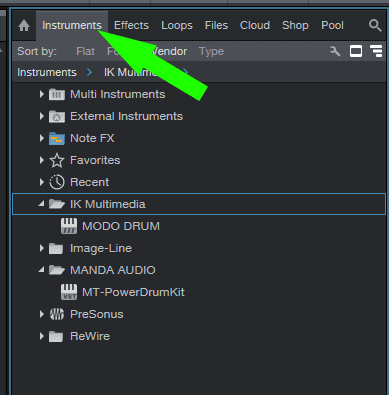Viewport: 389px width, 395px height.
Task: Switch to the Instruments tab
Action: [72, 25]
